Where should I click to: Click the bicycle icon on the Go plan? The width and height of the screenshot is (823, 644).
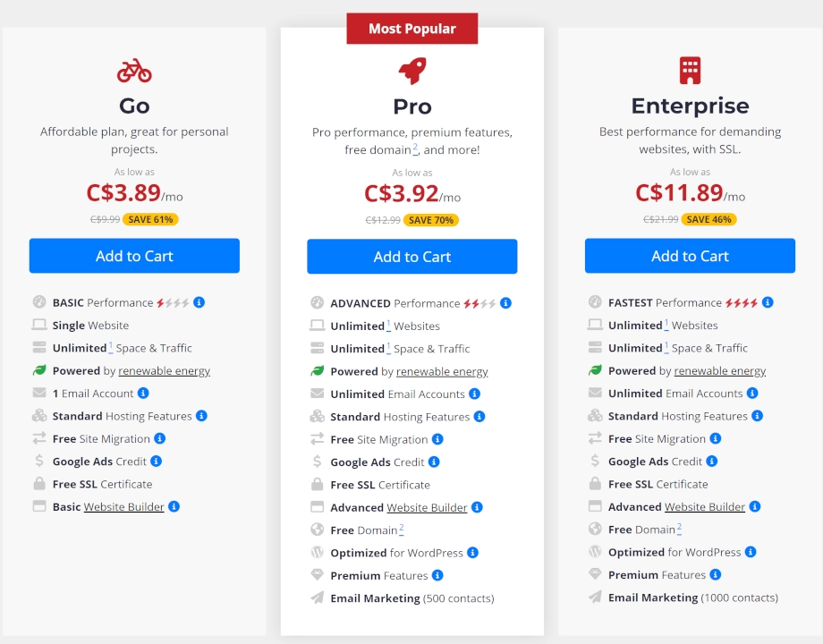[134, 70]
